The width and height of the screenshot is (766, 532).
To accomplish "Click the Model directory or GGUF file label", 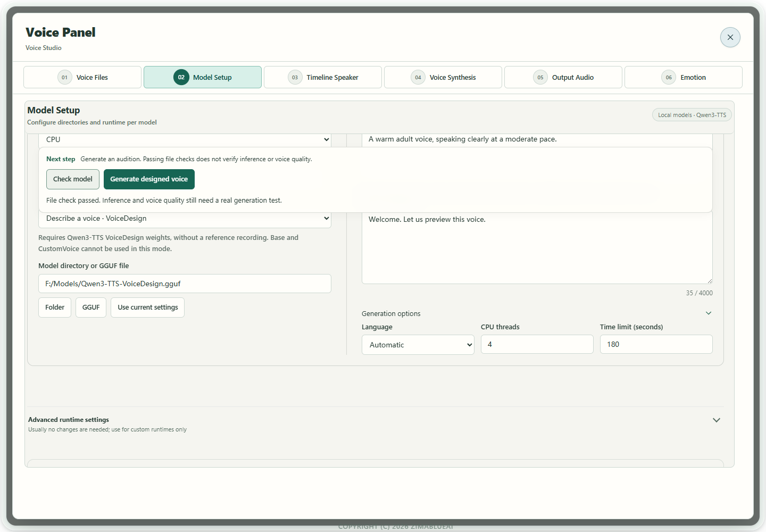I will click(x=84, y=266).
